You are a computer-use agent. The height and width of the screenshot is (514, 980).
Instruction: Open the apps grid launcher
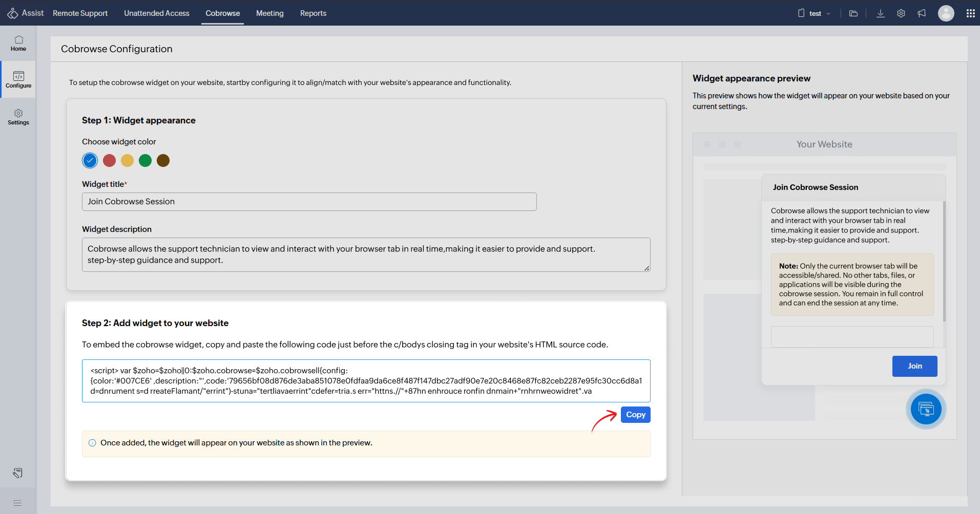970,13
